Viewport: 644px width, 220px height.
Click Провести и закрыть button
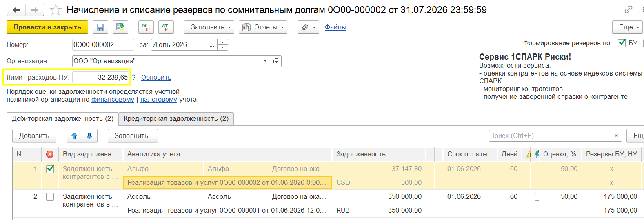47,27
